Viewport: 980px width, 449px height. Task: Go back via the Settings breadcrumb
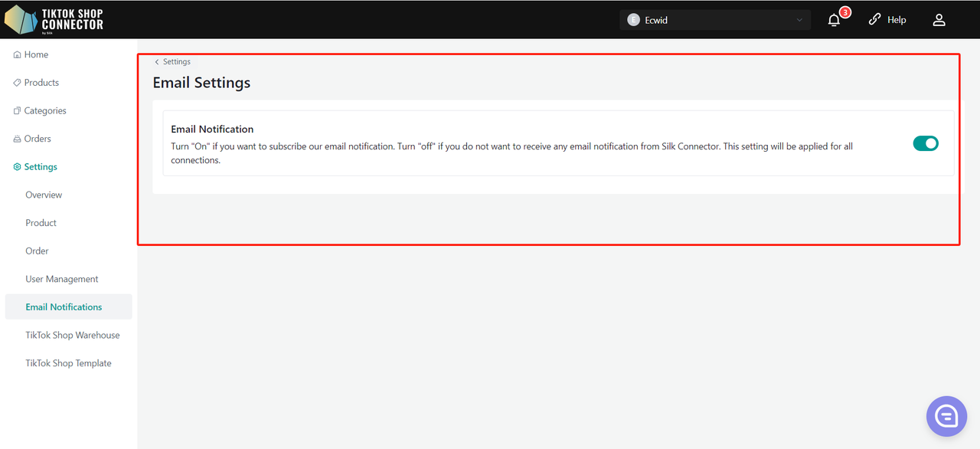(x=177, y=62)
